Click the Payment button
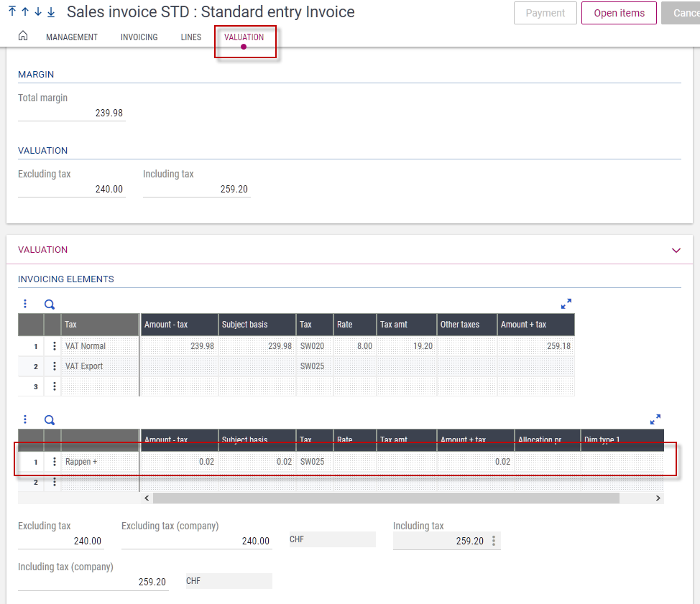This screenshot has height=604, width=700. click(545, 13)
